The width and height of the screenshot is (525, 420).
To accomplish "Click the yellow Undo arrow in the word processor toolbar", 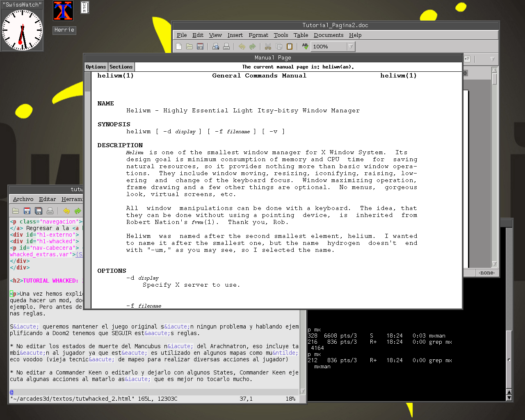I will click(x=242, y=47).
